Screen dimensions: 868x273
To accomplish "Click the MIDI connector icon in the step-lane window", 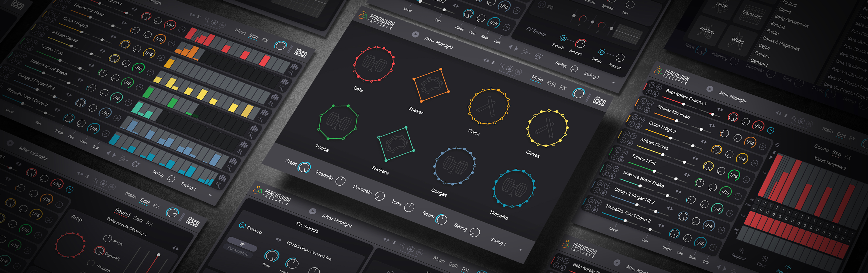I will (136, 164).
